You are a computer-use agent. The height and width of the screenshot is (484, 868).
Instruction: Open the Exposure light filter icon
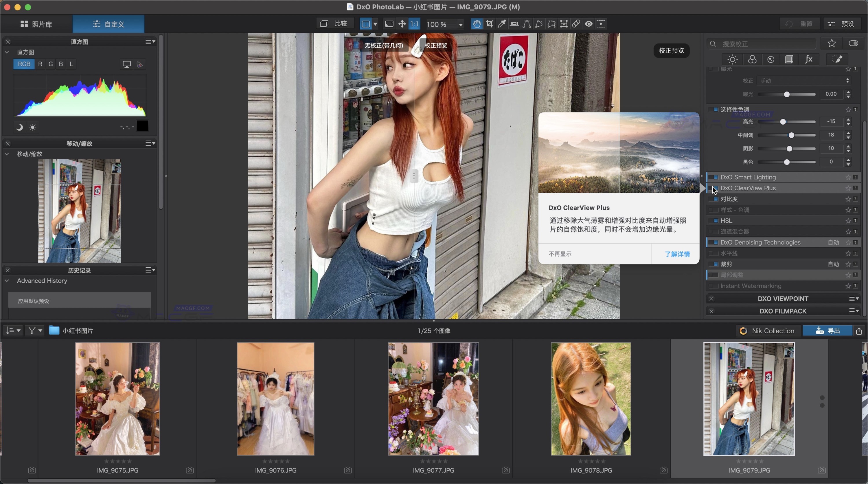point(732,59)
